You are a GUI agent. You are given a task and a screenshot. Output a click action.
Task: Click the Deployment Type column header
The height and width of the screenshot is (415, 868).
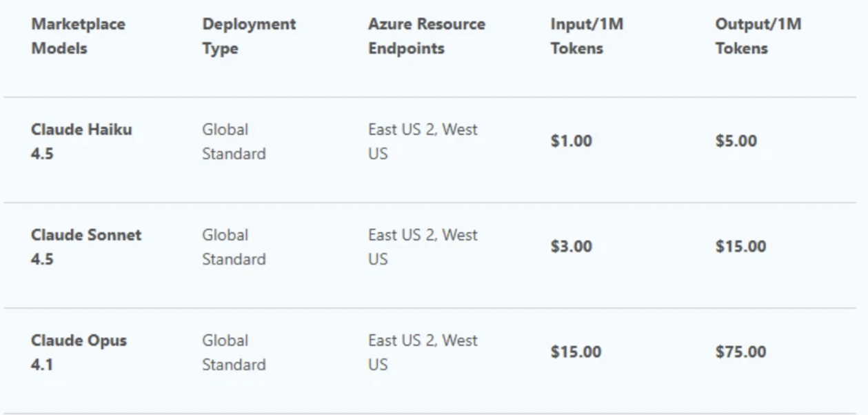249,37
